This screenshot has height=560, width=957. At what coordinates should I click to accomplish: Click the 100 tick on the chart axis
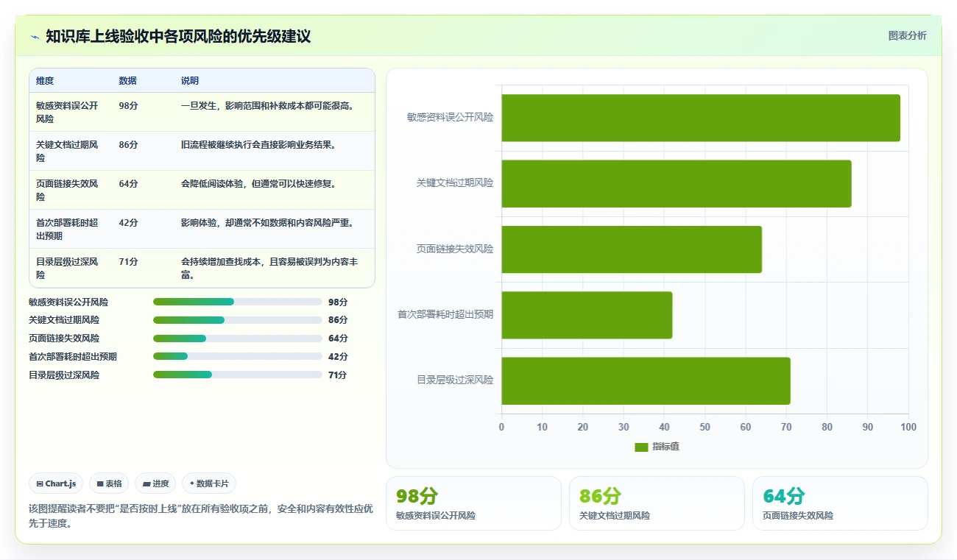click(x=908, y=427)
